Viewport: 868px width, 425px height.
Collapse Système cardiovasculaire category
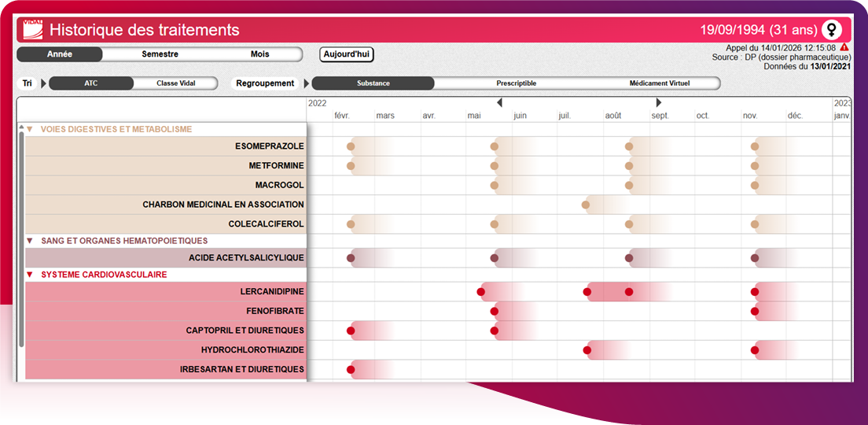click(x=30, y=275)
